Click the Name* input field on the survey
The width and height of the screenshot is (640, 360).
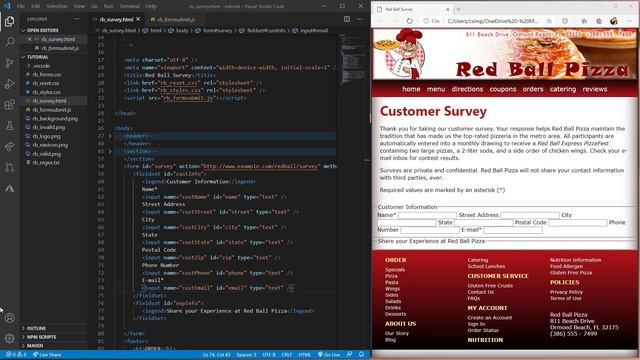427,215
